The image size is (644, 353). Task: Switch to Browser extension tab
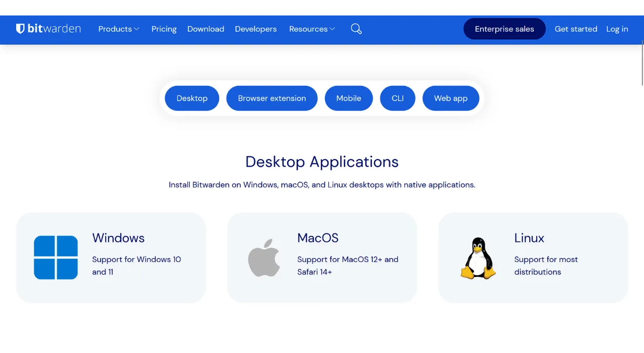tap(272, 98)
